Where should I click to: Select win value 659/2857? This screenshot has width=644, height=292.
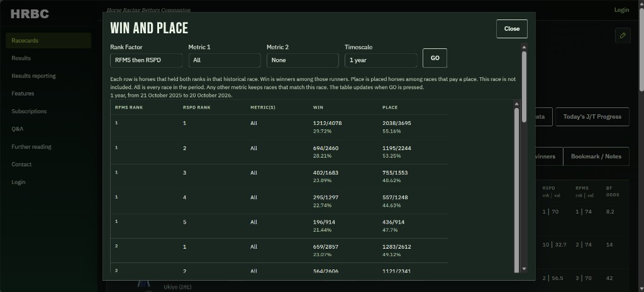[x=326, y=247]
